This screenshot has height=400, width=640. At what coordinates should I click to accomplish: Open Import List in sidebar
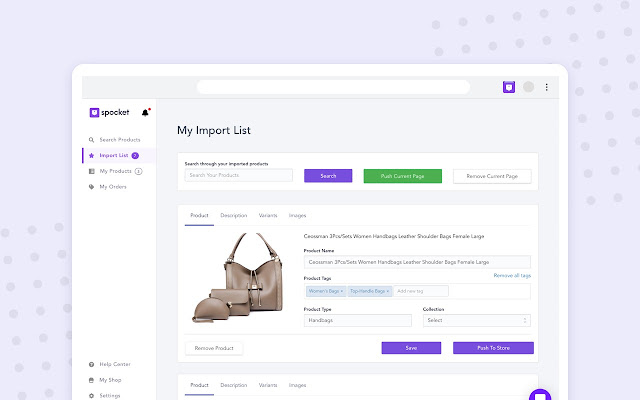(114, 156)
